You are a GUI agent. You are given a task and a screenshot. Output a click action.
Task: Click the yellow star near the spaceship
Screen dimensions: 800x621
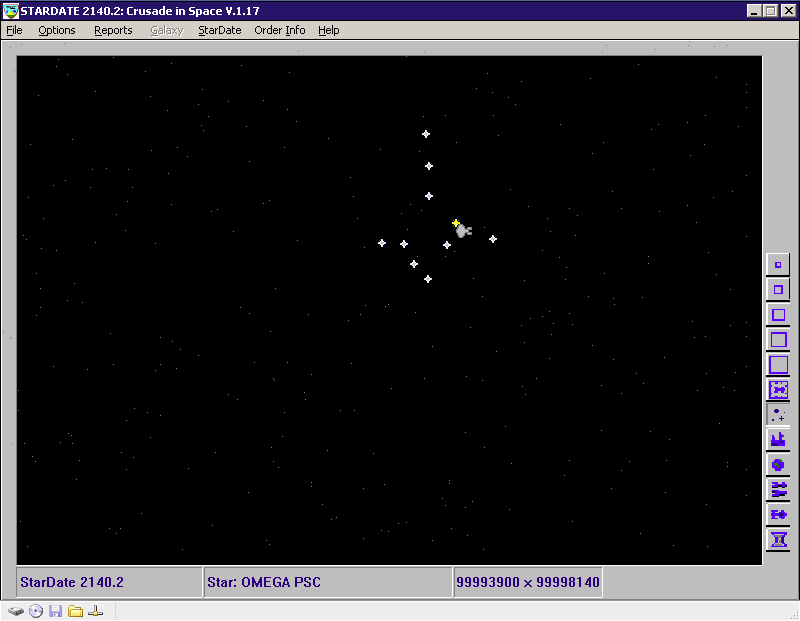coord(456,222)
